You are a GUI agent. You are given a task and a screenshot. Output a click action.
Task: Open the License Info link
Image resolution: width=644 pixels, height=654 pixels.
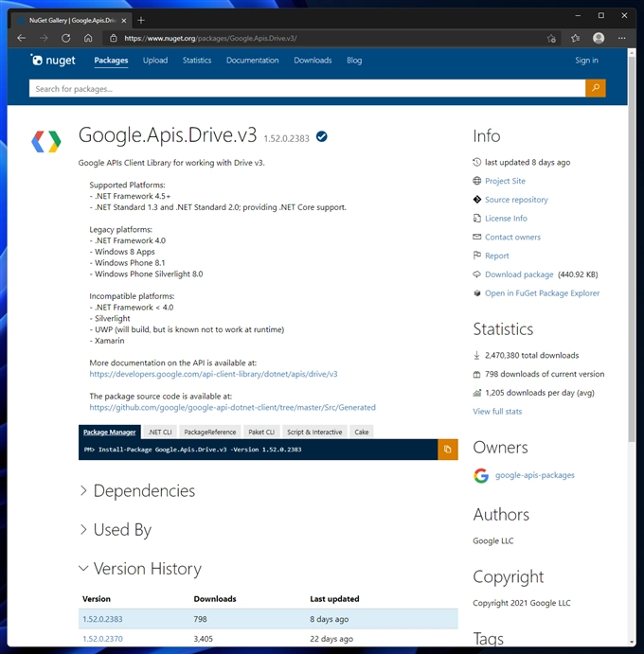click(x=506, y=218)
